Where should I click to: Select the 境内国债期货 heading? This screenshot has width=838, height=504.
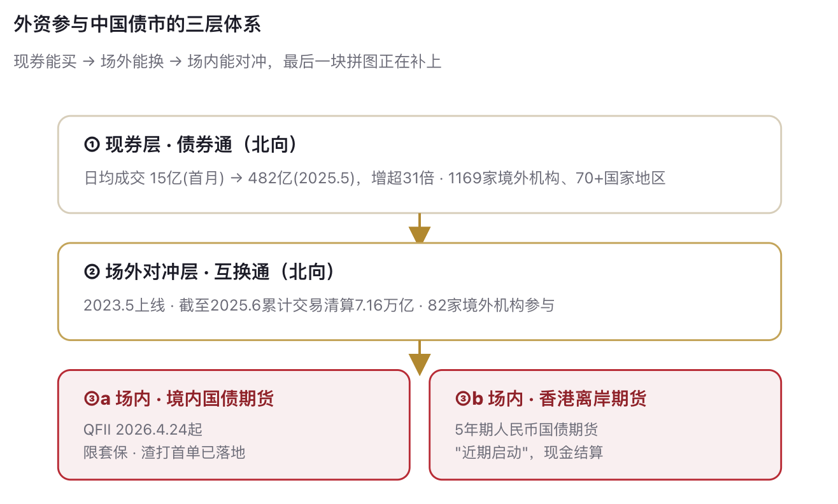point(220,399)
